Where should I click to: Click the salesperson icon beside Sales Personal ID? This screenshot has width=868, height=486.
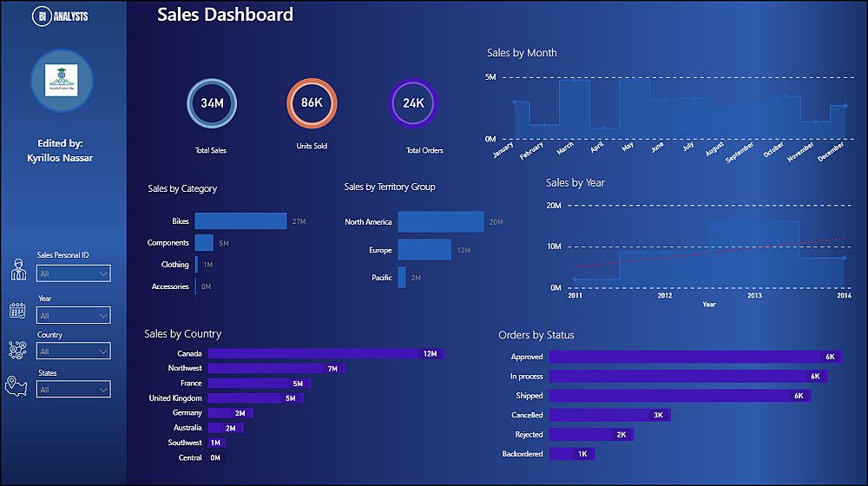pos(18,270)
